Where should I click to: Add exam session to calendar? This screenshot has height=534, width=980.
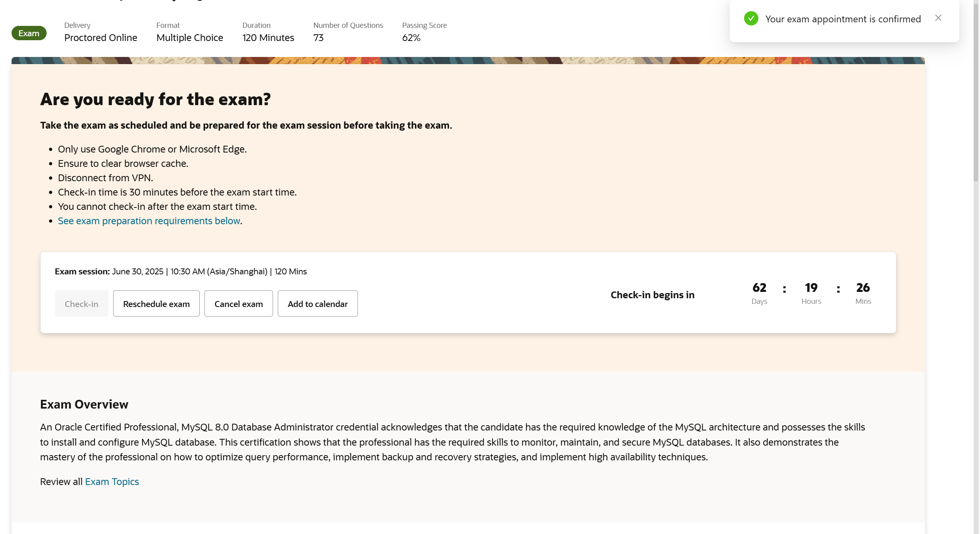point(317,303)
